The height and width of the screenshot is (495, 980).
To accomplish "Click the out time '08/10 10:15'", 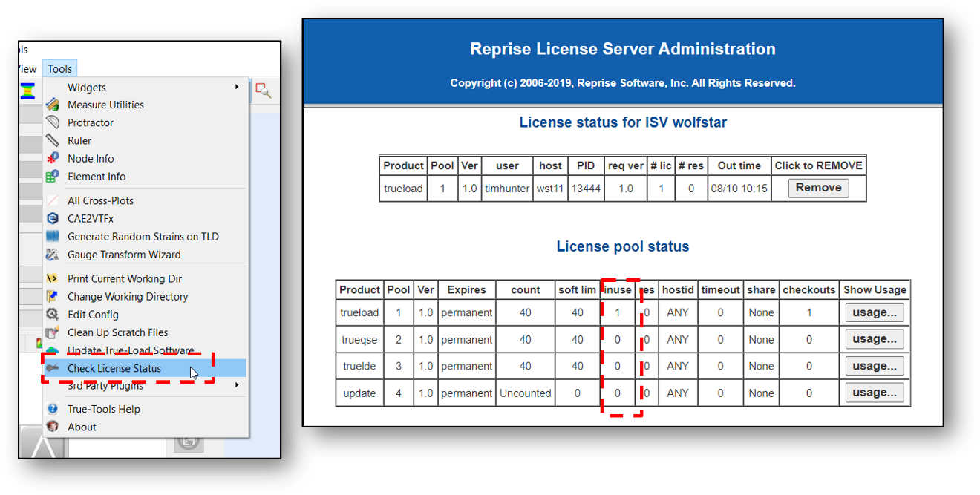I will pyautogui.click(x=739, y=189).
